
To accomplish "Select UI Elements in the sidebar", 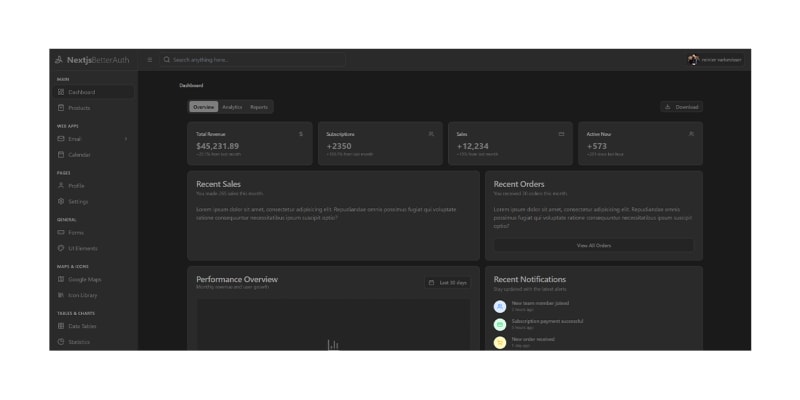I will 82,248.
